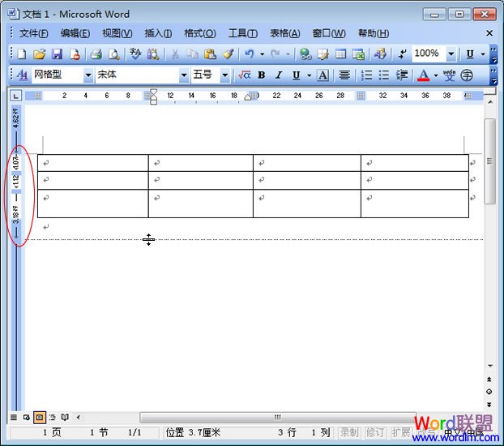The height and width of the screenshot is (446, 504).
Task: Click the Numbered list icon
Action: click(x=366, y=75)
